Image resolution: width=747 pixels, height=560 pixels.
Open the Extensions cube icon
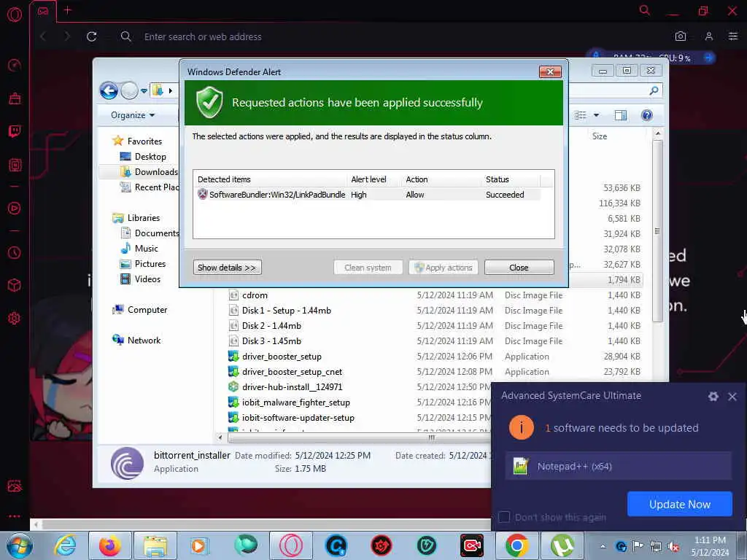click(x=15, y=285)
